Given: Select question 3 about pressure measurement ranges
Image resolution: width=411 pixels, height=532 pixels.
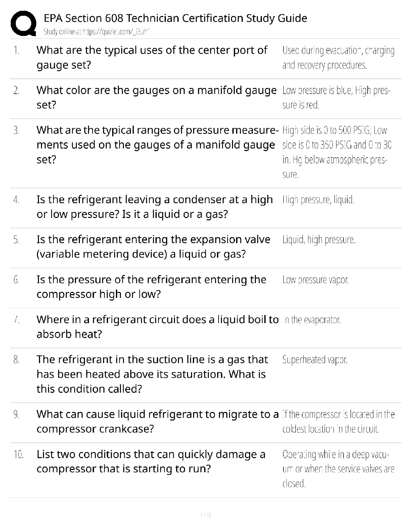Looking at the screenshot, I should 157,145.
